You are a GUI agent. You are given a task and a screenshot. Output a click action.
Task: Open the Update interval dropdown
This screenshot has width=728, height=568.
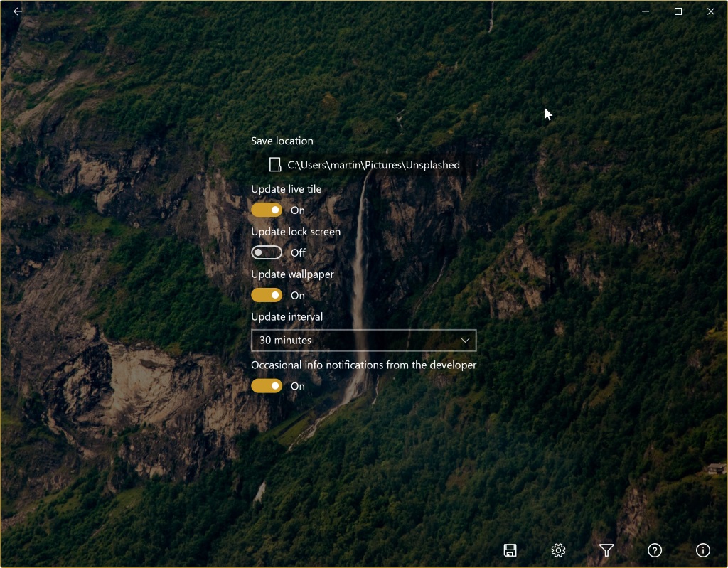pos(363,341)
